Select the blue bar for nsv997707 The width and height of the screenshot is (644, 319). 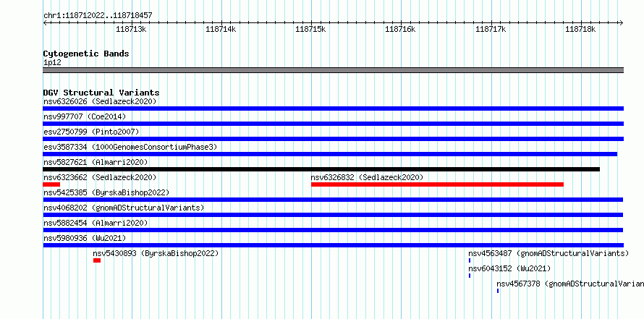[333, 124]
